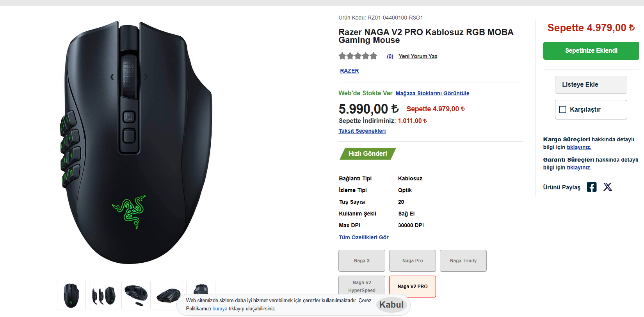
Task: Switch to Naga V2 HyperSpeed variant
Action: [x=362, y=286]
